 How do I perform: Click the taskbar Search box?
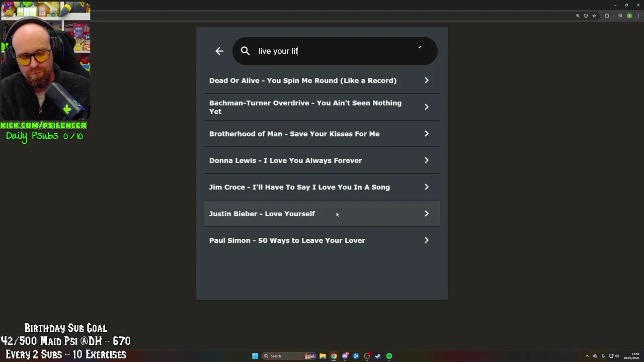click(289, 356)
